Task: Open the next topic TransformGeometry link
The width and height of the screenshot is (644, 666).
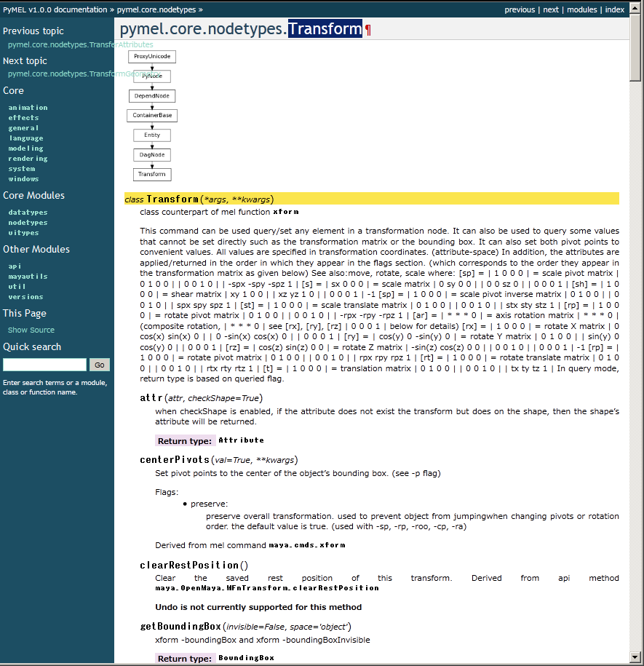Action: (84, 74)
